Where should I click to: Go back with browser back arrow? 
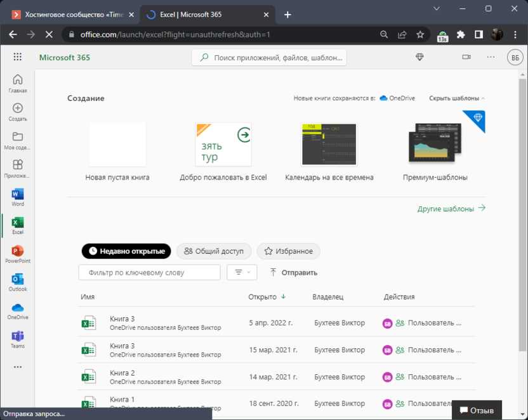(x=13, y=34)
